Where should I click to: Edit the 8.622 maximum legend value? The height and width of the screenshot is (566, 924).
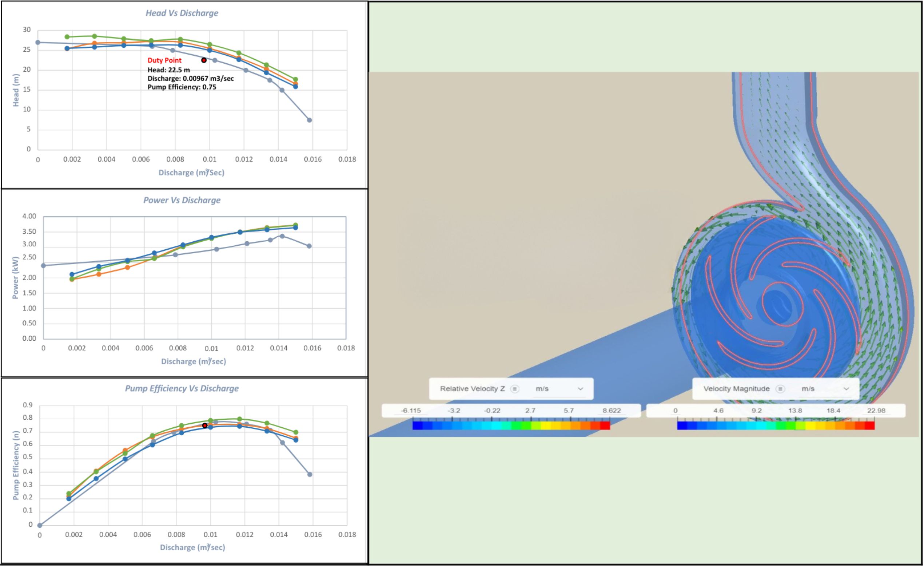click(x=612, y=411)
